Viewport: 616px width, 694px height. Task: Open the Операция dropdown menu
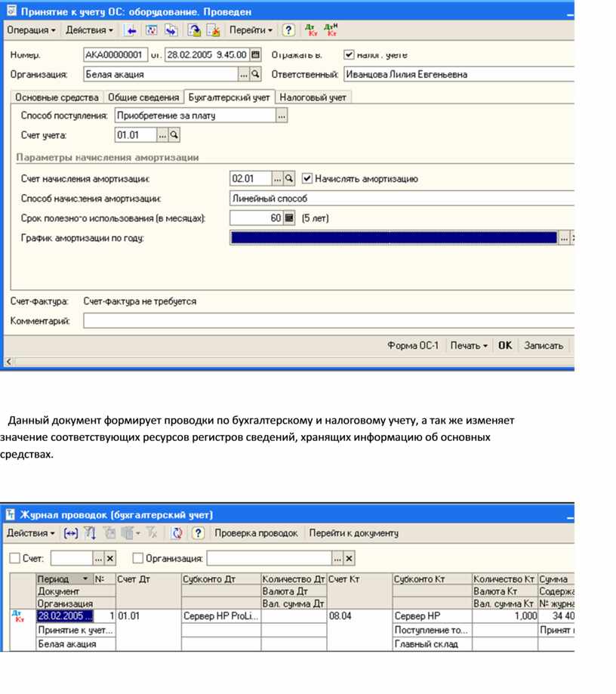tap(31, 30)
